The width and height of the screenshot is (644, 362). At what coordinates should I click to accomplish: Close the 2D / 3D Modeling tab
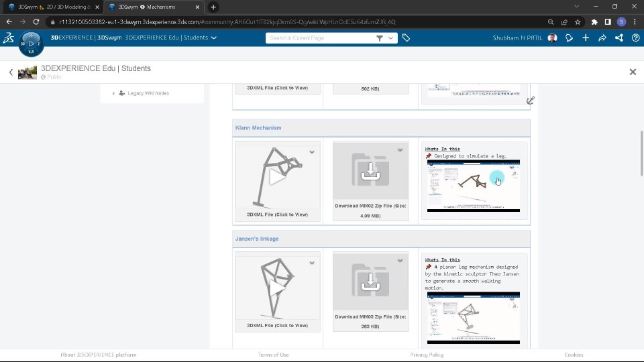point(97,7)
